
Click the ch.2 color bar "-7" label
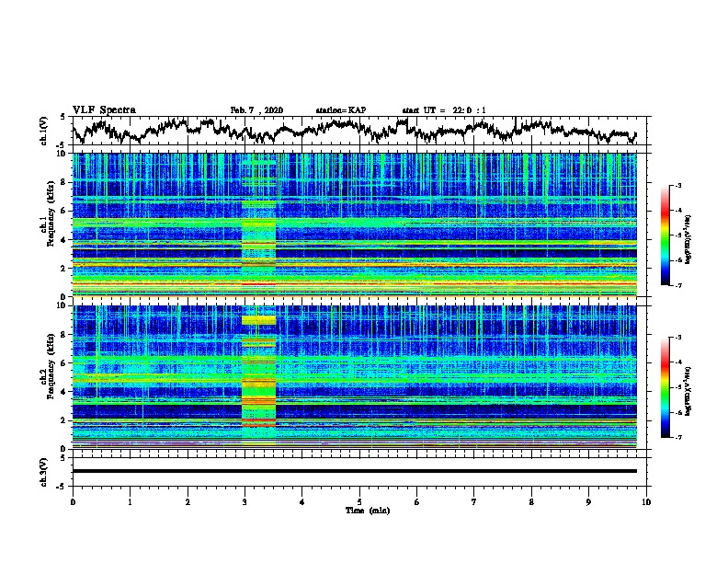(678, 437)
